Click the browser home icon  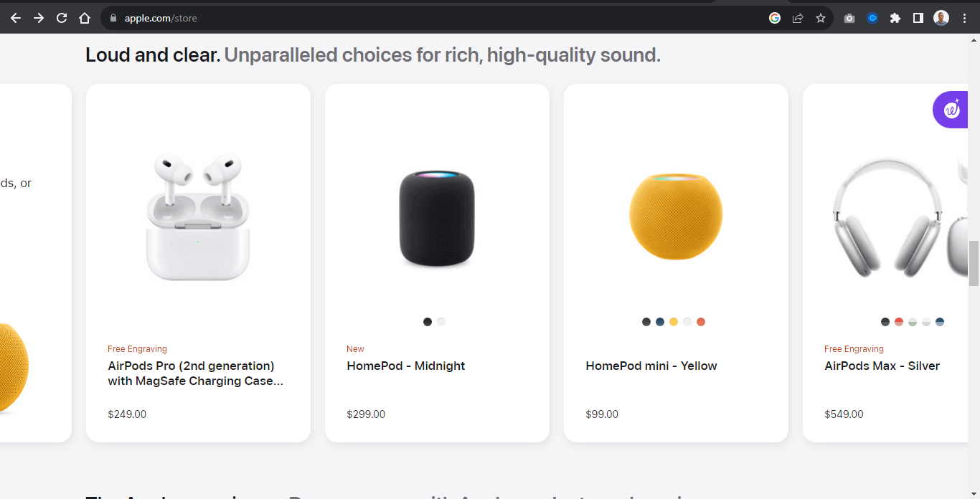pyautogui.click(x=85, y=18)
